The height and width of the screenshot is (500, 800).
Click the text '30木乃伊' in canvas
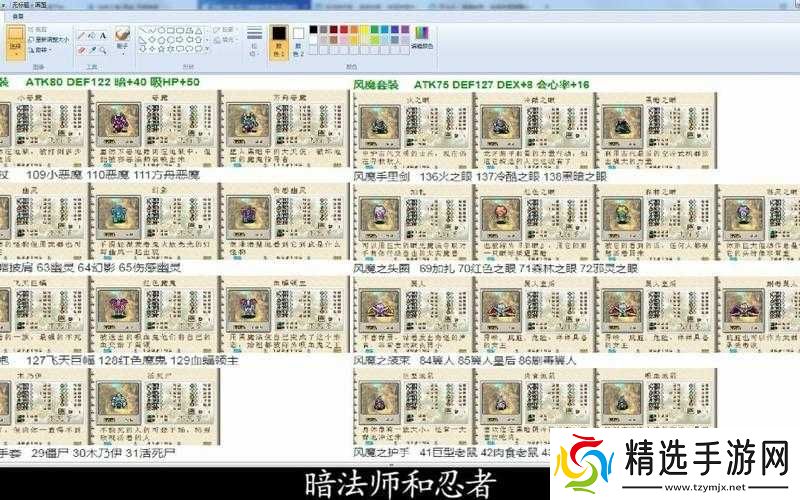click(94, 453)
